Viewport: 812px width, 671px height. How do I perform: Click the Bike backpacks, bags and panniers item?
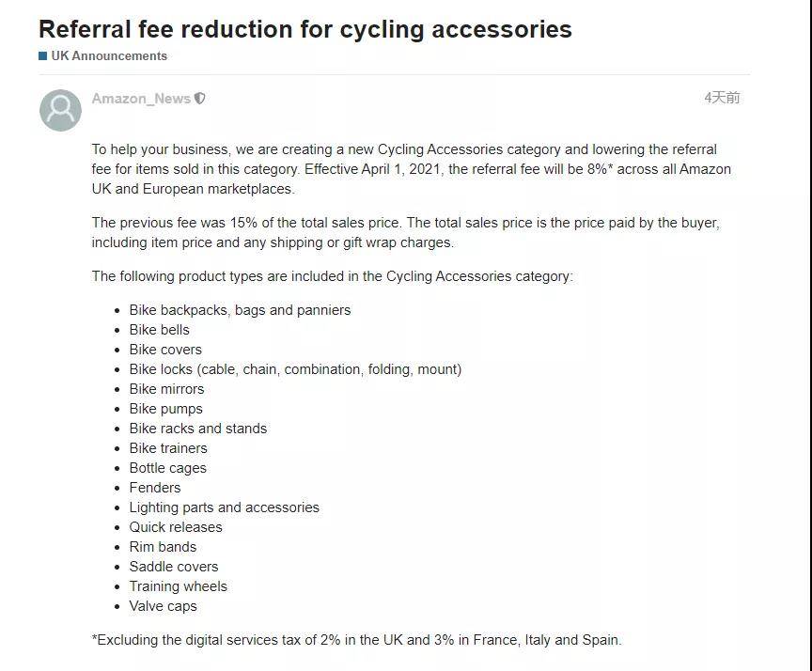coord(240,310)
